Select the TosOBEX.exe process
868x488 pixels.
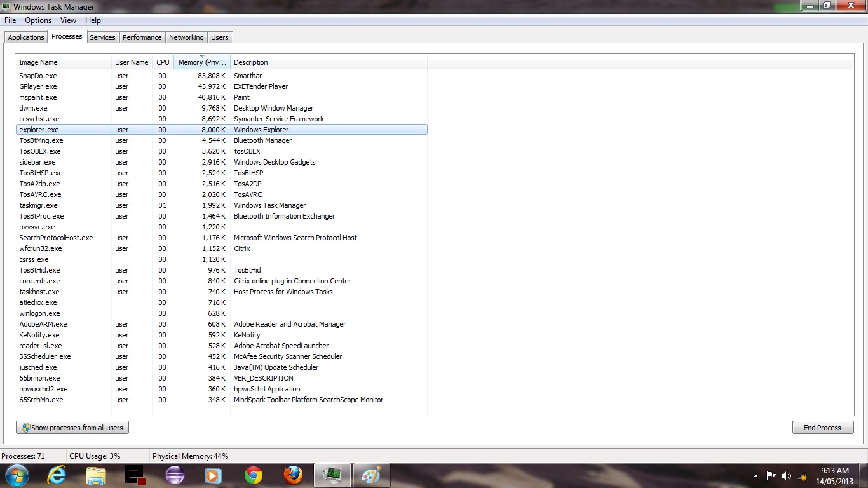pyautogui.click(x=222, y=151)
